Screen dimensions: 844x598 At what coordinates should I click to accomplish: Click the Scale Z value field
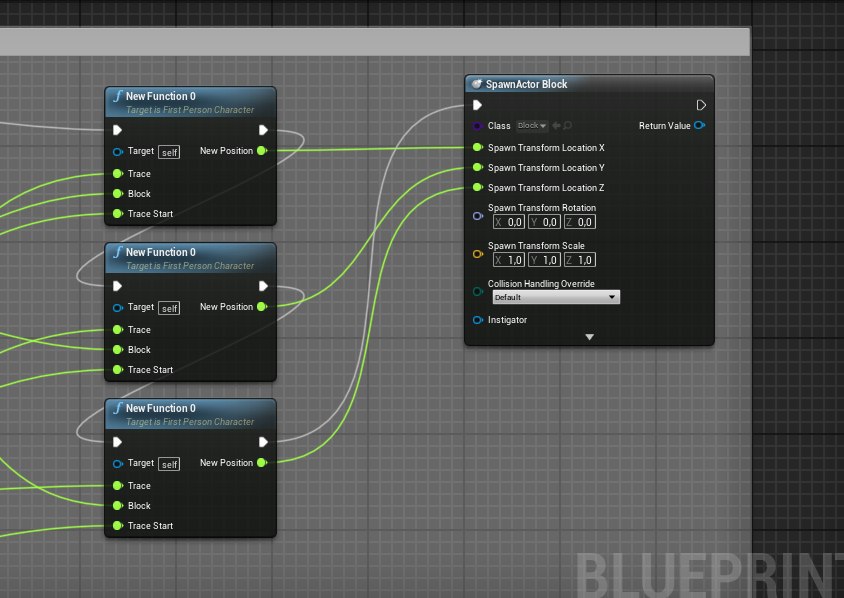click(580, 260)
